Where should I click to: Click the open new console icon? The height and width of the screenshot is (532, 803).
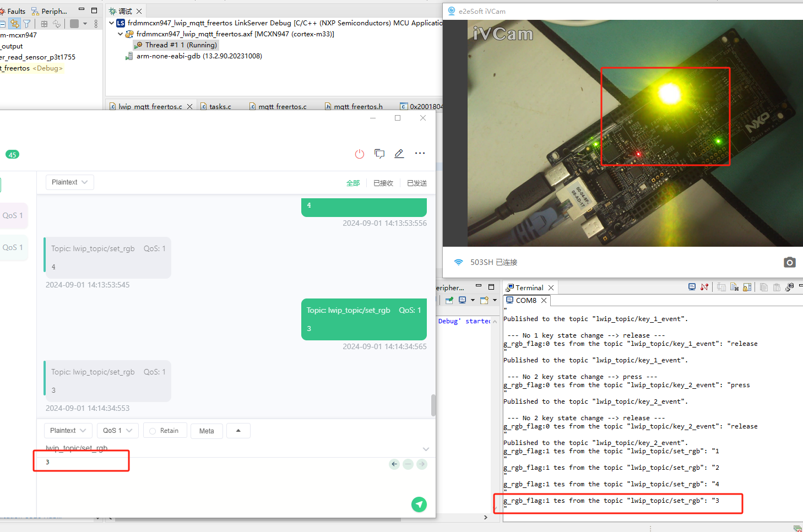coord(484,300)
